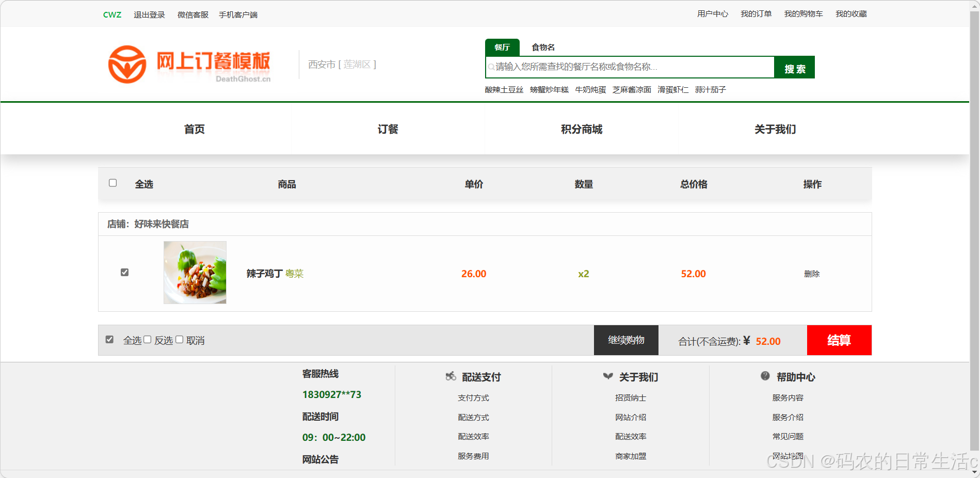Uncheck the 辣子鸡丁 item checkbox
Viewport: 980px width, 478px height.
coord(124,272)
